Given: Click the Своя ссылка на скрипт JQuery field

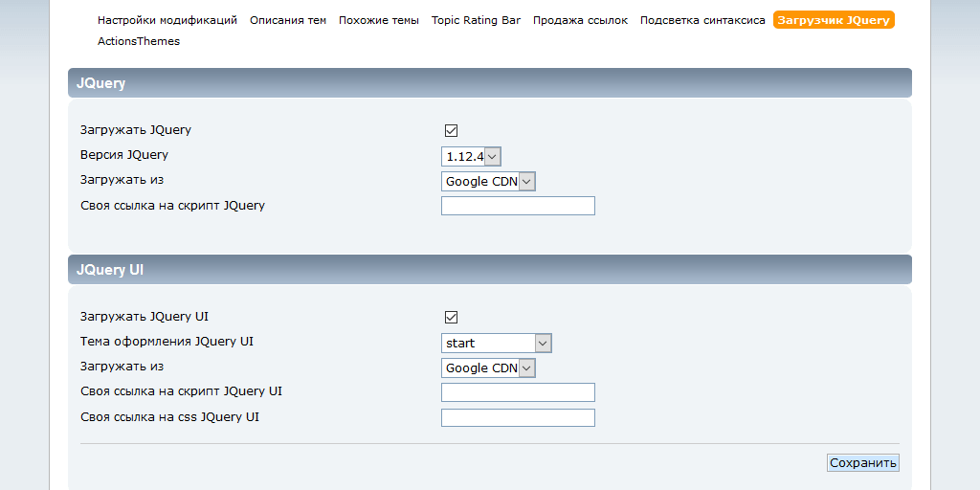Looking at the screenshot, I should (x=518, y=206).
